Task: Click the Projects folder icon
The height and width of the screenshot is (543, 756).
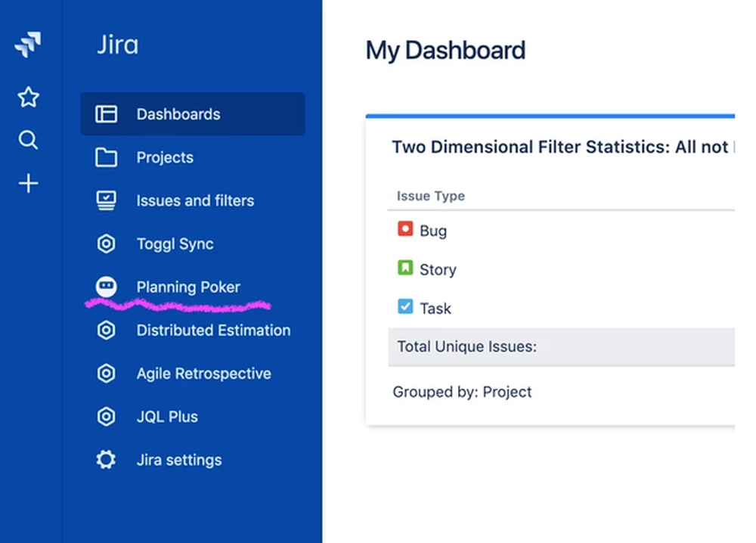Action: click(x=106, y=157)
